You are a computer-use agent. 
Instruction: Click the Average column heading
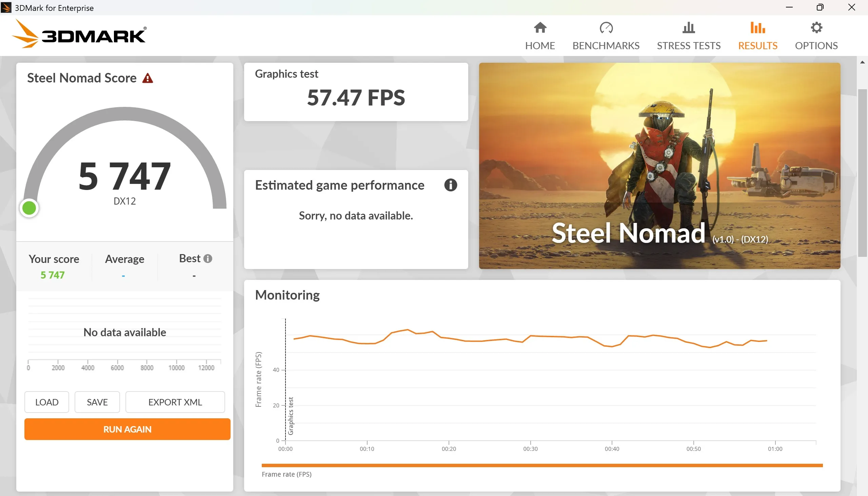point(124,259)
